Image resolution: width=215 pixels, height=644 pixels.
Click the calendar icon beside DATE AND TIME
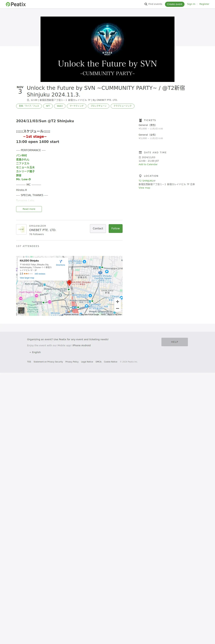point(140,152)
